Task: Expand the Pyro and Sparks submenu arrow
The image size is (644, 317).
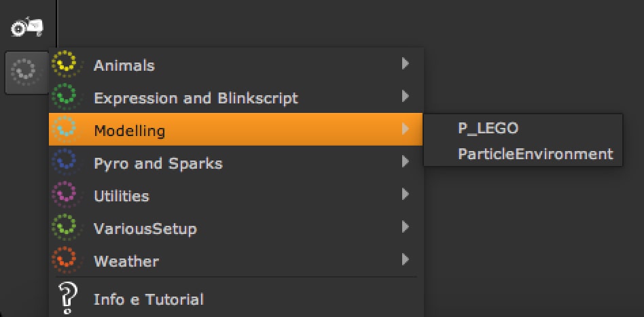Action: 405,162
